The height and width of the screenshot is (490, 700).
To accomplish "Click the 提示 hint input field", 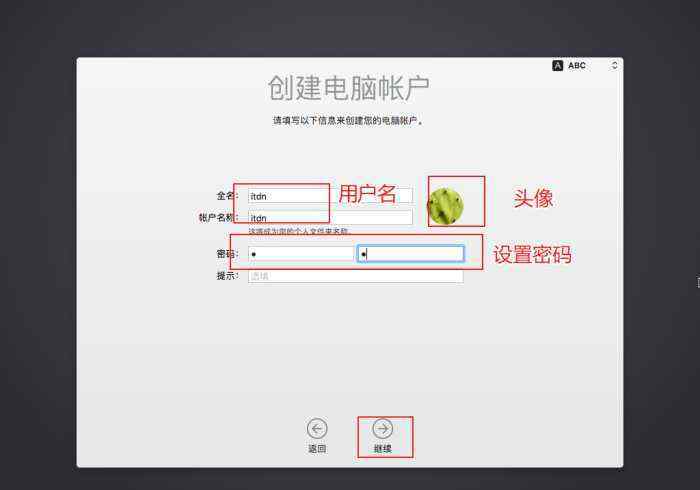I will pos(355,276).
